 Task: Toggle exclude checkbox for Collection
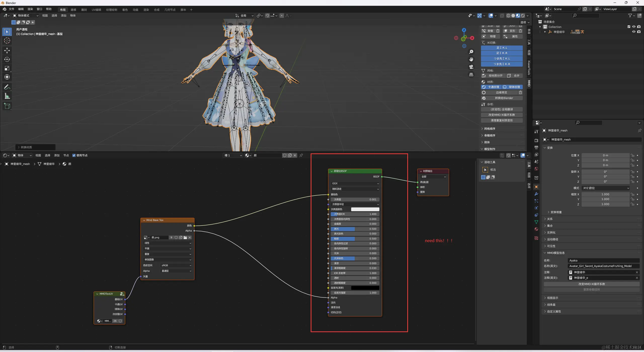pos(629,27)
